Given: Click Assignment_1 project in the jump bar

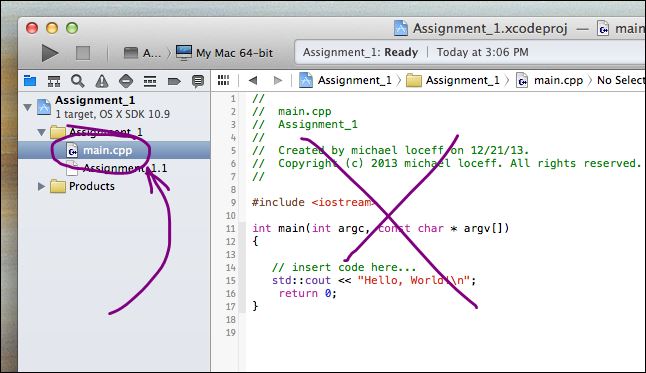Looking at the screenshot, I should 345,80.
